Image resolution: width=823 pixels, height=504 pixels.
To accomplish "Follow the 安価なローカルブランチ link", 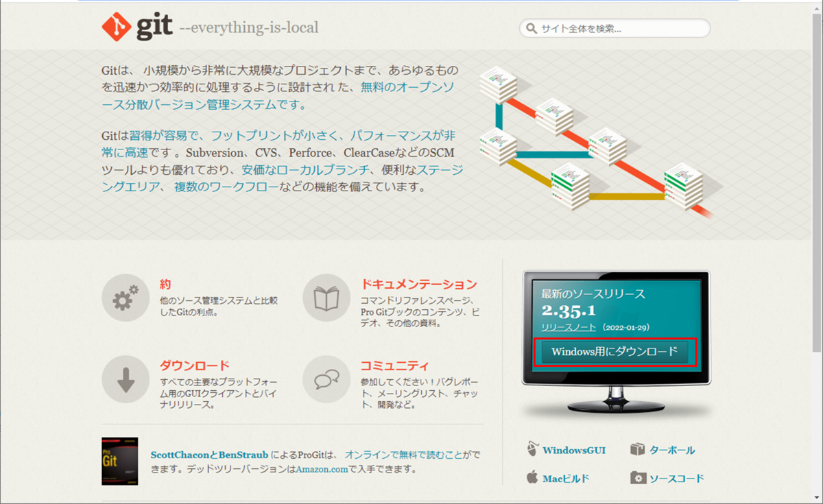I will [x=306, y=169].
